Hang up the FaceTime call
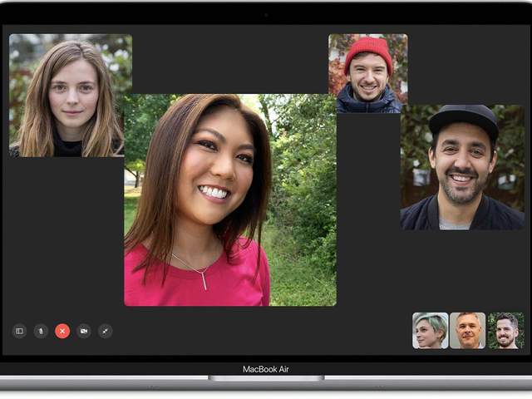This screenshot has height=399, width=532. coord(62,331)
